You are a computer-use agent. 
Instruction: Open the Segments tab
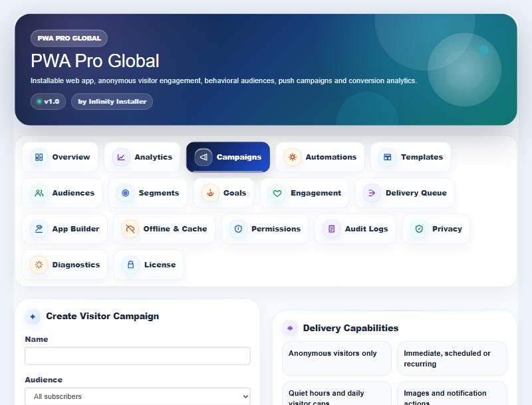(148, 193)
